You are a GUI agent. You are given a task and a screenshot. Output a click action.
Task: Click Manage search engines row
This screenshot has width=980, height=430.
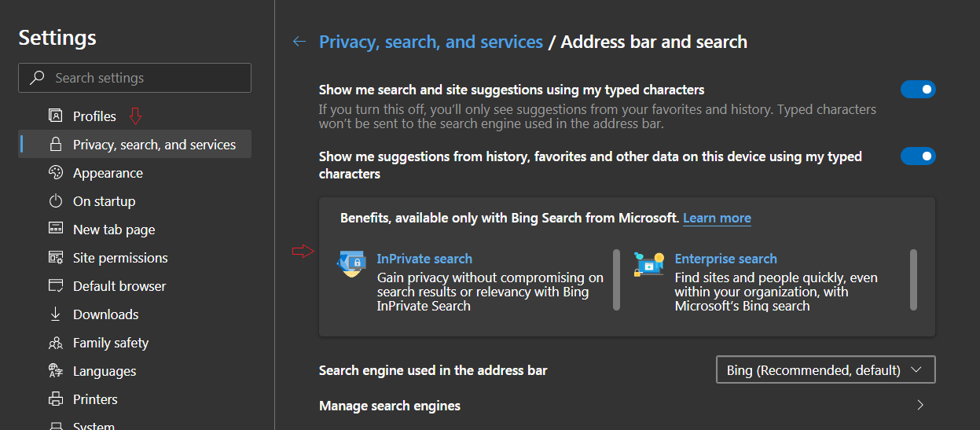(x=627, y=406)
